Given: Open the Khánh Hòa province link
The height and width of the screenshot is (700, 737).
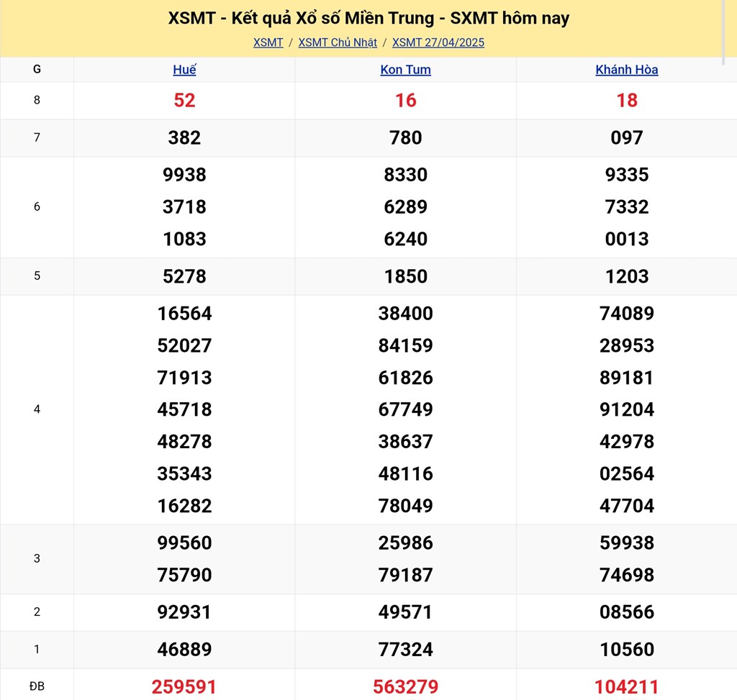Looking at the screenshot, I should pos(626,70).
